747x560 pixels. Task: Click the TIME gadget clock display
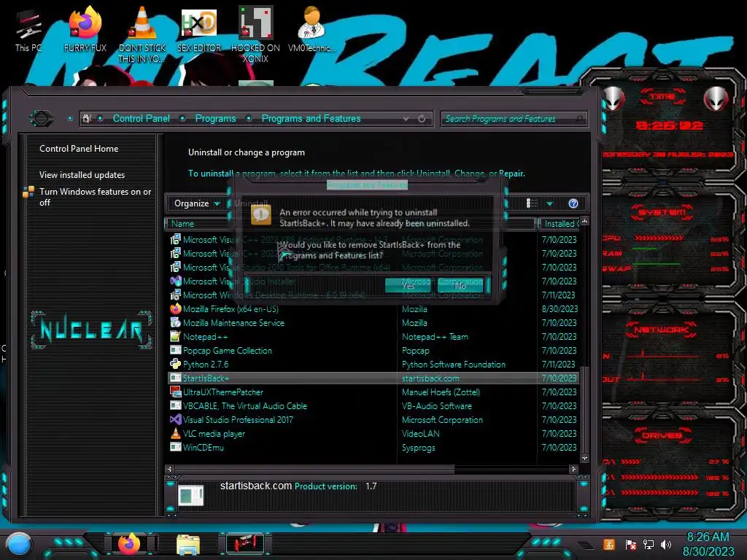(x=670, y=125)
